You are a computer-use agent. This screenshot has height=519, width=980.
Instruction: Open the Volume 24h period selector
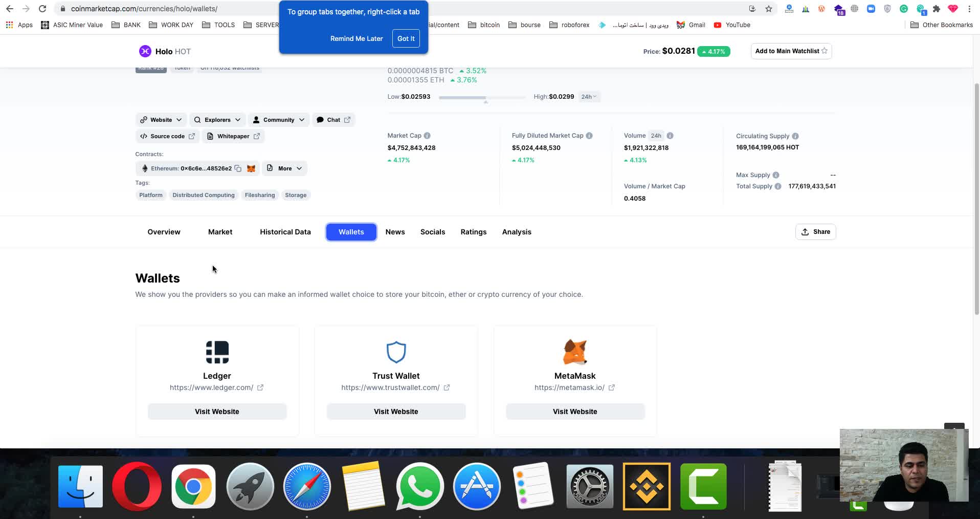(656, 136)
